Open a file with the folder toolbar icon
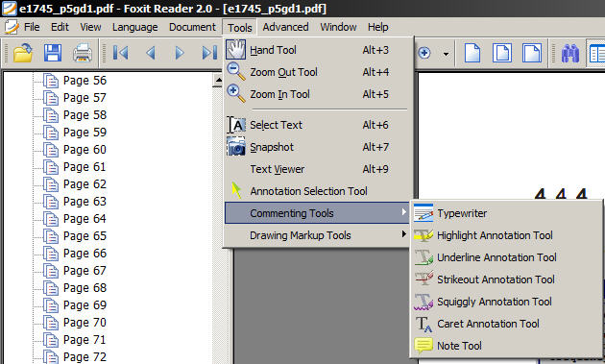 click(23, 53)
